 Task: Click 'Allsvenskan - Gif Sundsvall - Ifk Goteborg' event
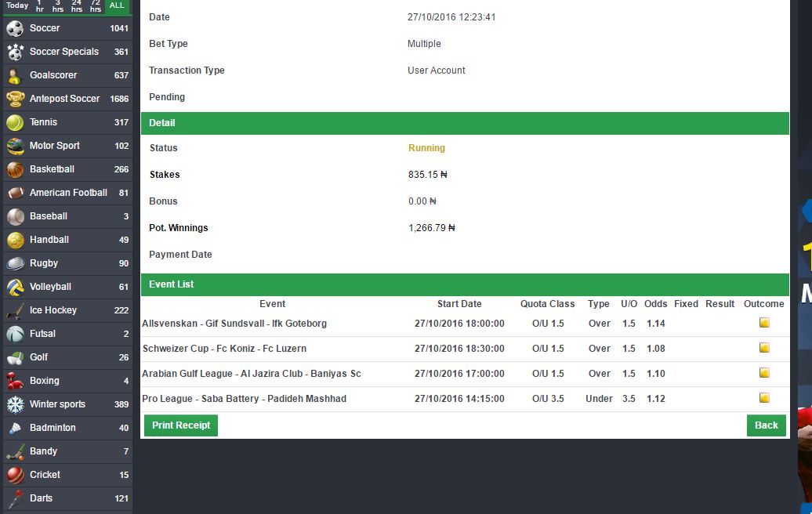tap(234, 324)
